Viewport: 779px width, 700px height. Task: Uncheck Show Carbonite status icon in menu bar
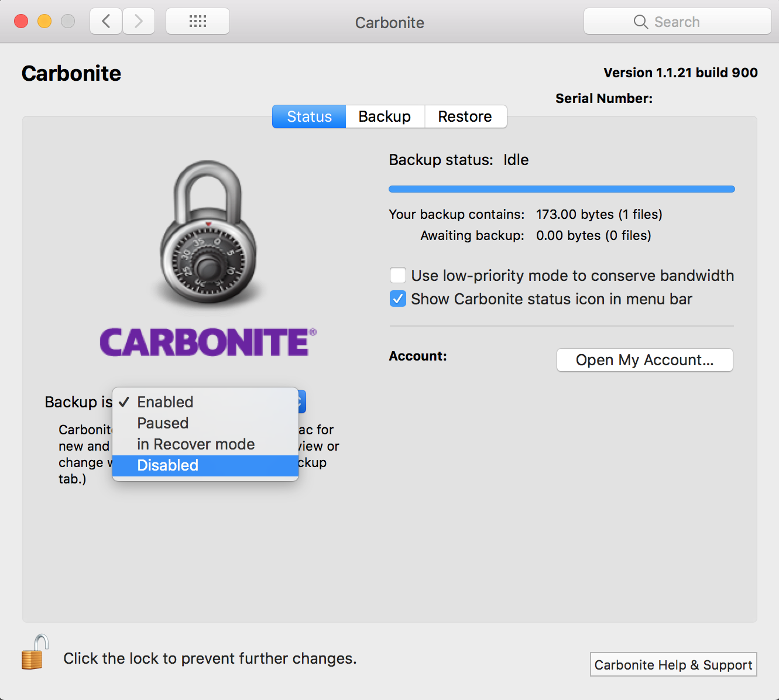pos(398,299)
